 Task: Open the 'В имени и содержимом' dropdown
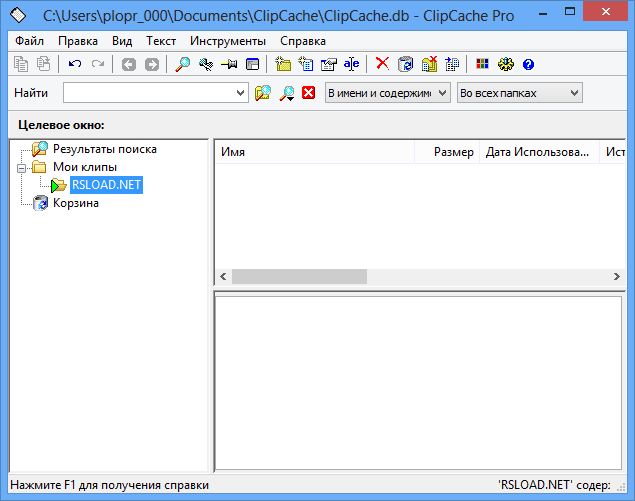click(388, 93)
